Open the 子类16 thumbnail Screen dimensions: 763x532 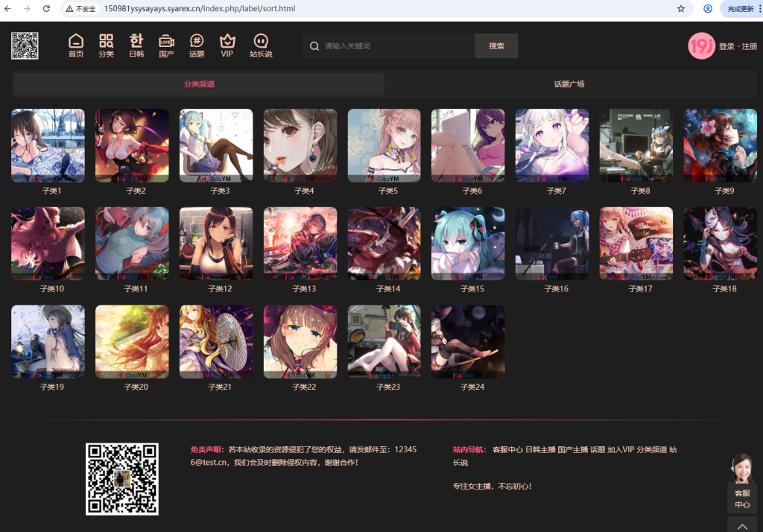click(x=552, y=244)
